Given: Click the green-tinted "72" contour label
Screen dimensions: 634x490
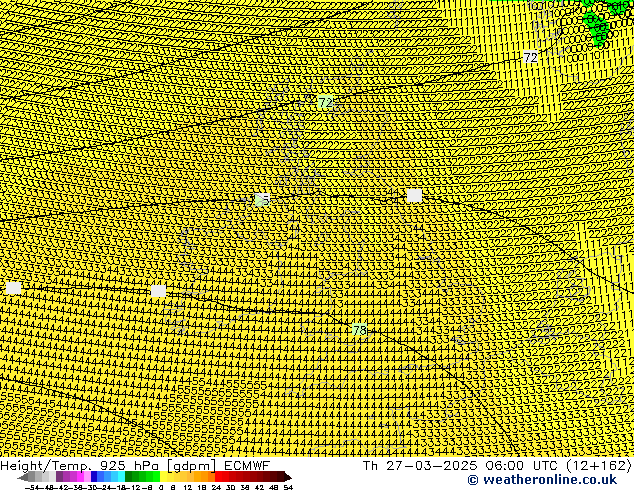Looking at the screenshot, I should (325, 102).
